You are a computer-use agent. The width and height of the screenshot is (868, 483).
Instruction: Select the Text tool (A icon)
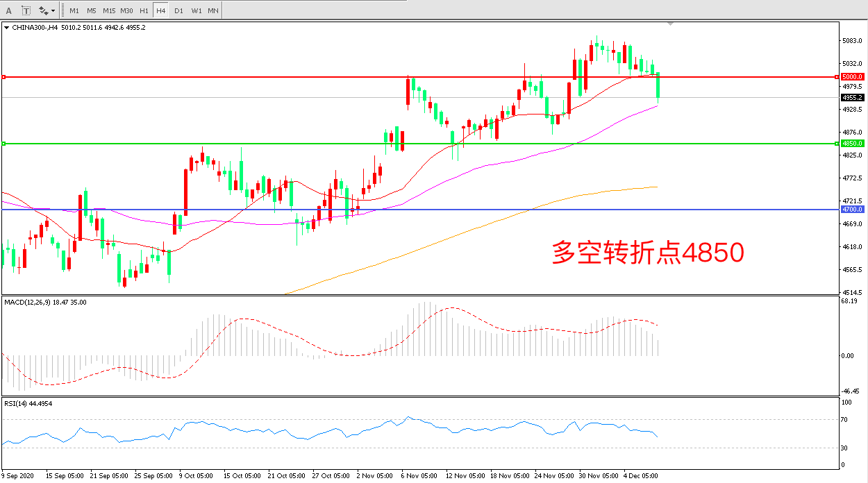click(x=9, y=10)
